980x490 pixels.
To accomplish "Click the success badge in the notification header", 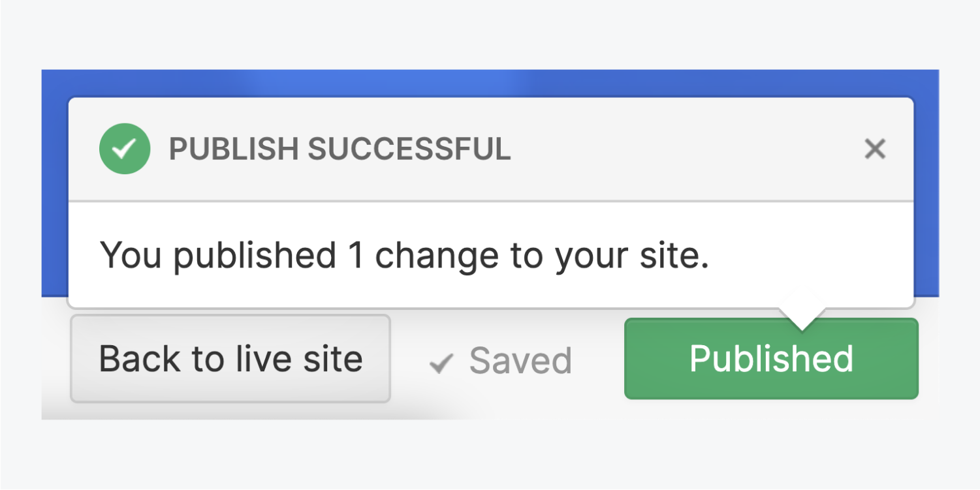I will tap(125, 149).
